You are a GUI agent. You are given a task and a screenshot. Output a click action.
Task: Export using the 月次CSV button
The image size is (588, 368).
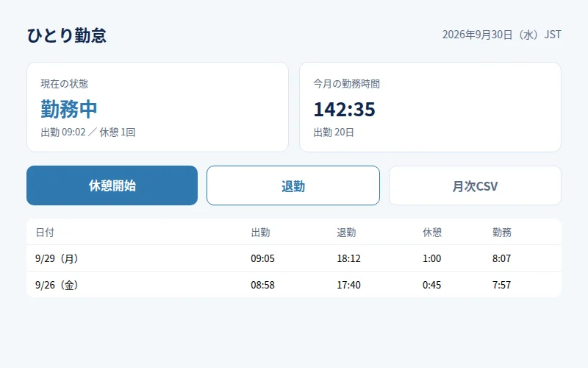click(x=475, y=185)
